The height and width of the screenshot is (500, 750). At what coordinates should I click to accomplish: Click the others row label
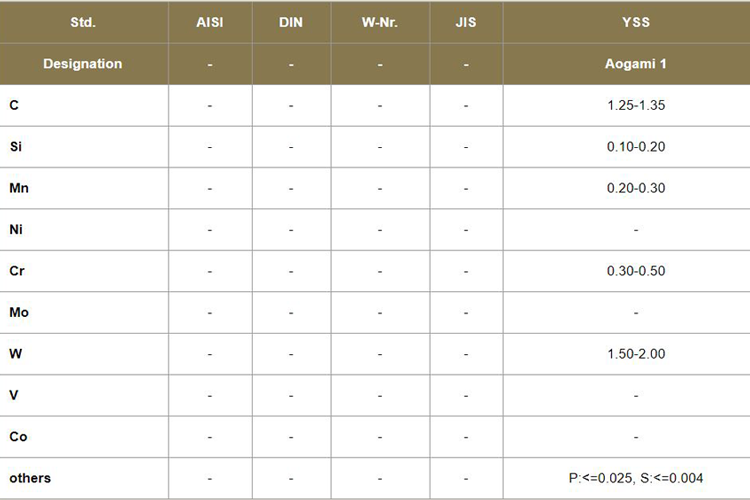coord(30,478)
